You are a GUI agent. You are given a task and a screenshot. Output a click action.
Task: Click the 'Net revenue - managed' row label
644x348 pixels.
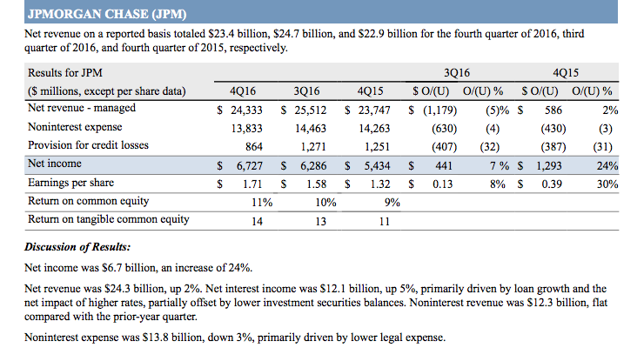point(81,108)
